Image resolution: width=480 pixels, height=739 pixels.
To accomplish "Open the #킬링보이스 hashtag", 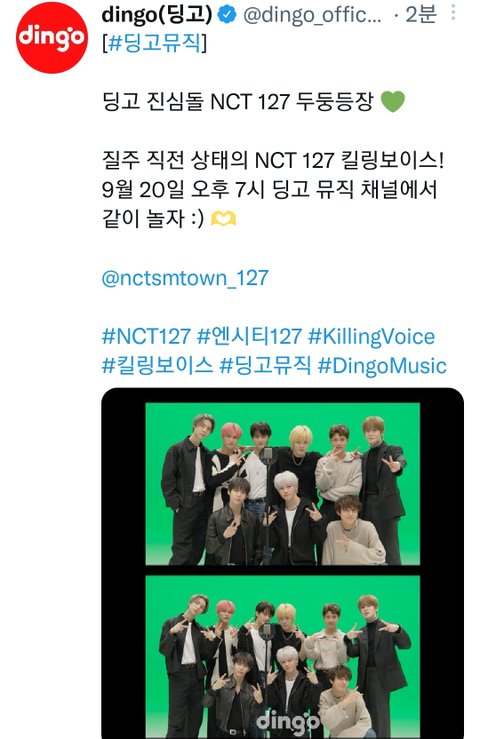I will point(157,366).
